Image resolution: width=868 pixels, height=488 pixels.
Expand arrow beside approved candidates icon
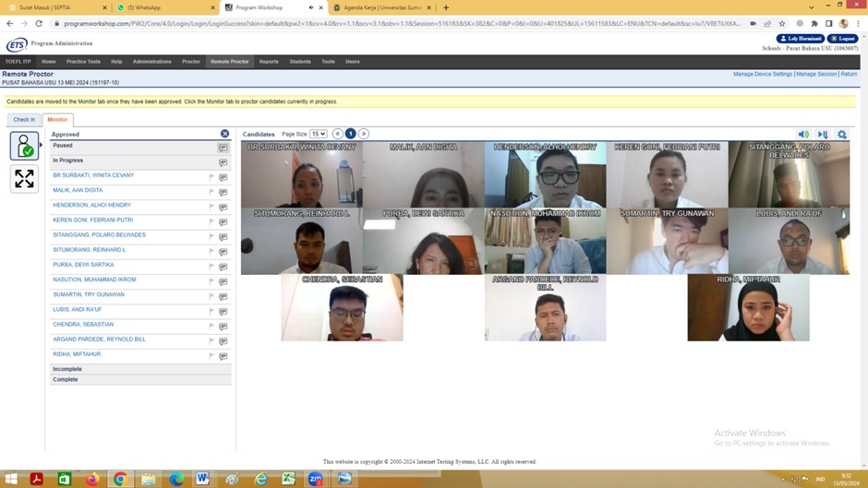41,145
